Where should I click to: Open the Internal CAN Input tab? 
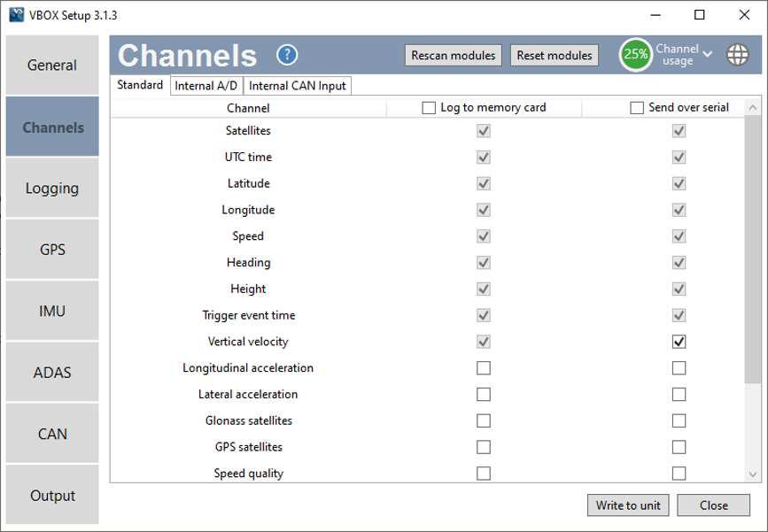point(297,86)
